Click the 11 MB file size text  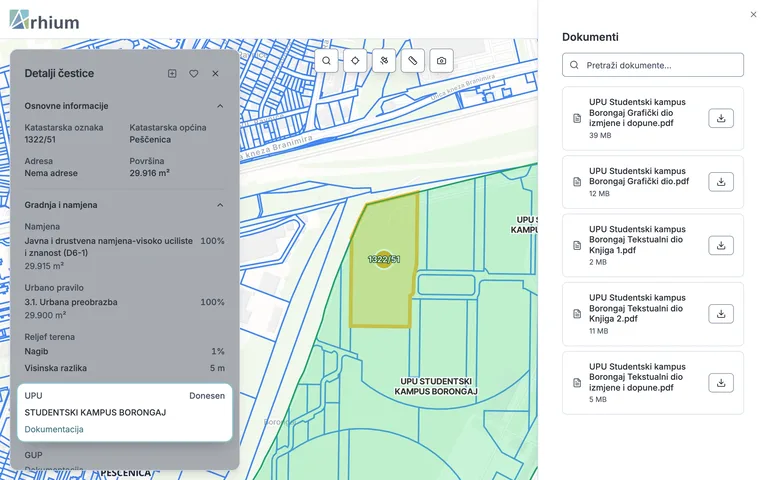[599, 331]
